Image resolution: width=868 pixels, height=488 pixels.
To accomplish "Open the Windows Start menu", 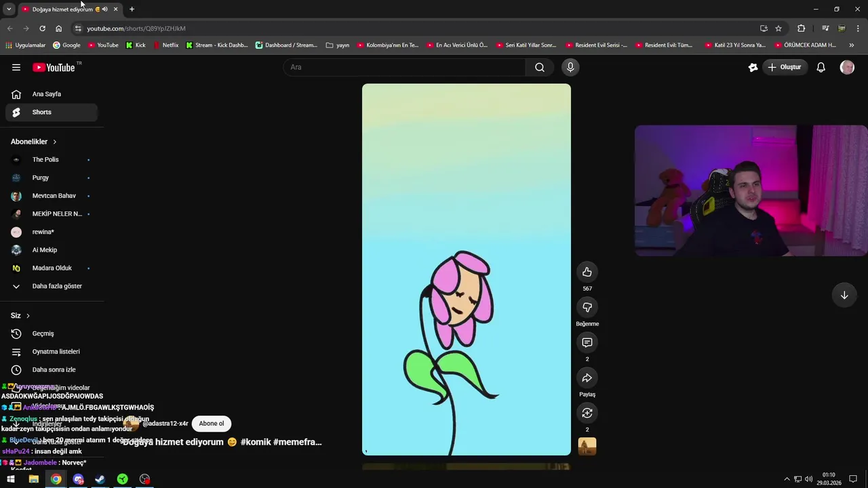I will coord(11,479).
